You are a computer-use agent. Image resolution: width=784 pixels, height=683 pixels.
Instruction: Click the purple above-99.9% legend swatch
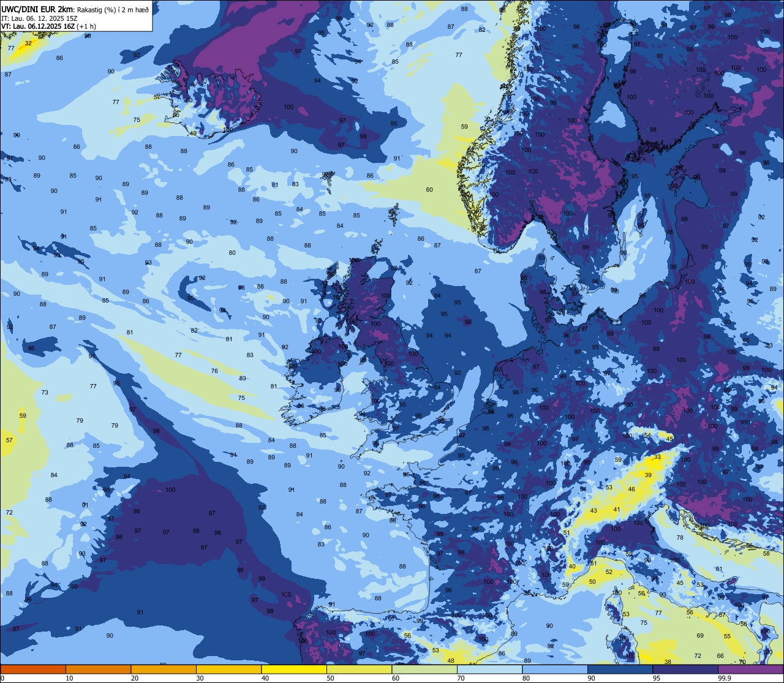(x=750, y=669)
